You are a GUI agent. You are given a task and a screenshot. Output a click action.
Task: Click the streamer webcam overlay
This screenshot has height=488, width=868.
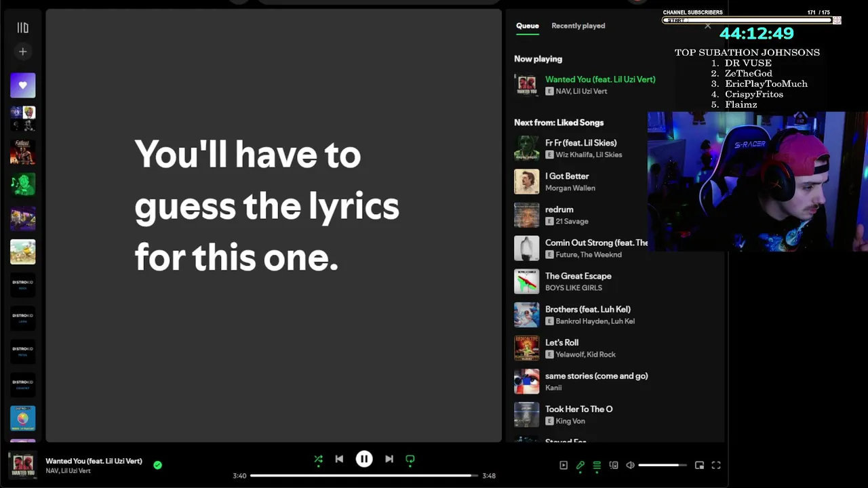[757, 182]
